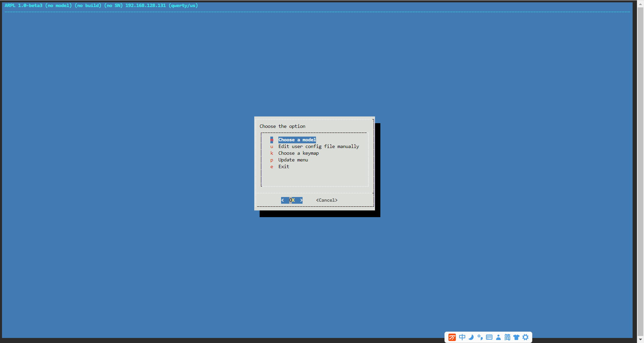The image size is (644, 343).
Task: Click the user account icon in IME bar
Action: [x=498, y=337]
